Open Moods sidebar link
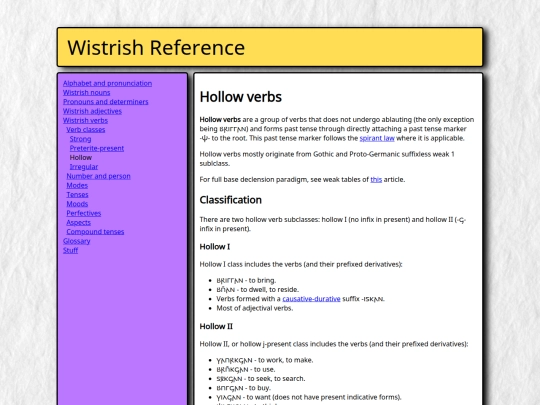 click(77, 204)
